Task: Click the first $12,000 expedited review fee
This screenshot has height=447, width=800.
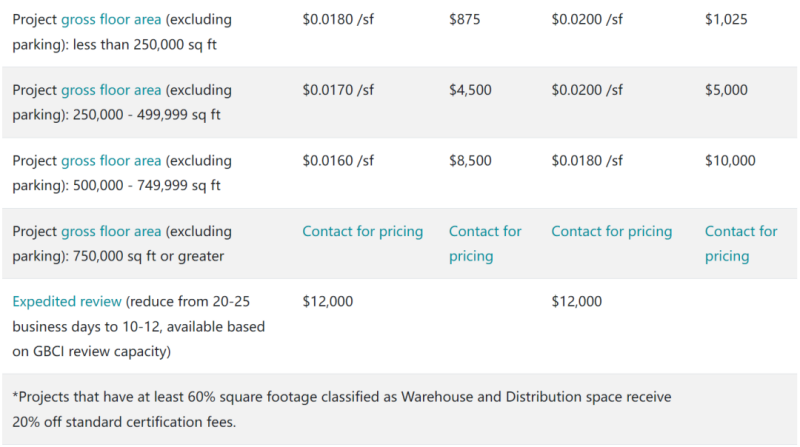Action: tap(328, 301)
